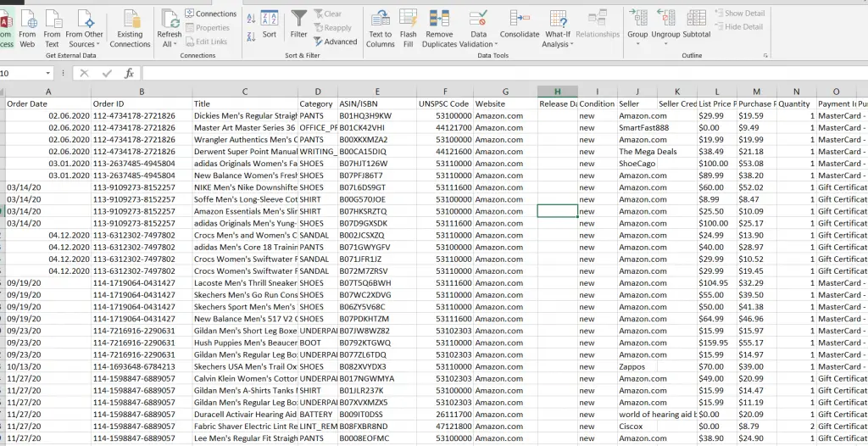Click From Text import icon
868x446 pixels.
pyautogui.click(x=52, y=29)
